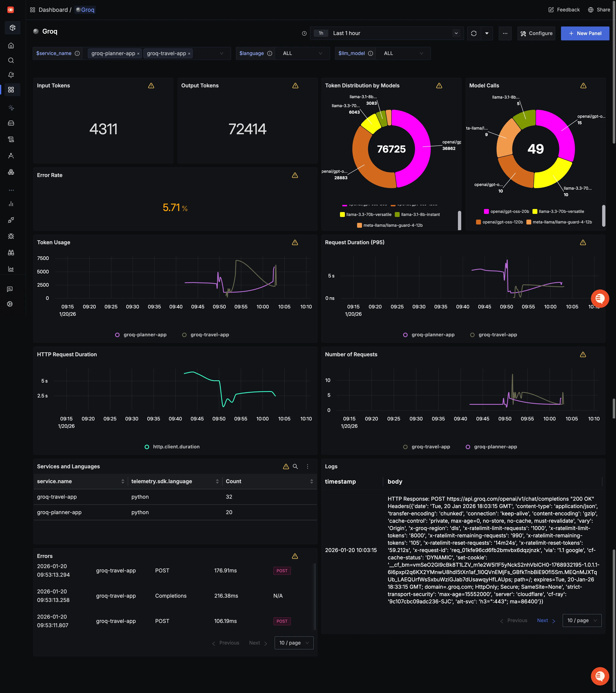
Task: Go to the Dashboard breadcrumb link
Action: (x=53, y=10)
